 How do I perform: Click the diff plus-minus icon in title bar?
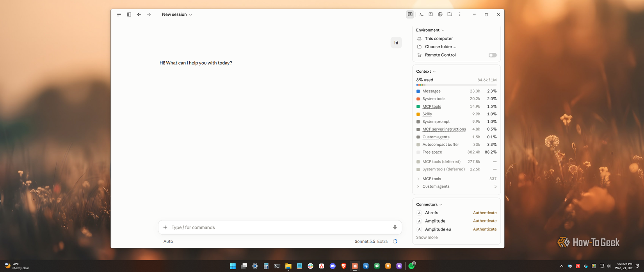click(431, 14)
